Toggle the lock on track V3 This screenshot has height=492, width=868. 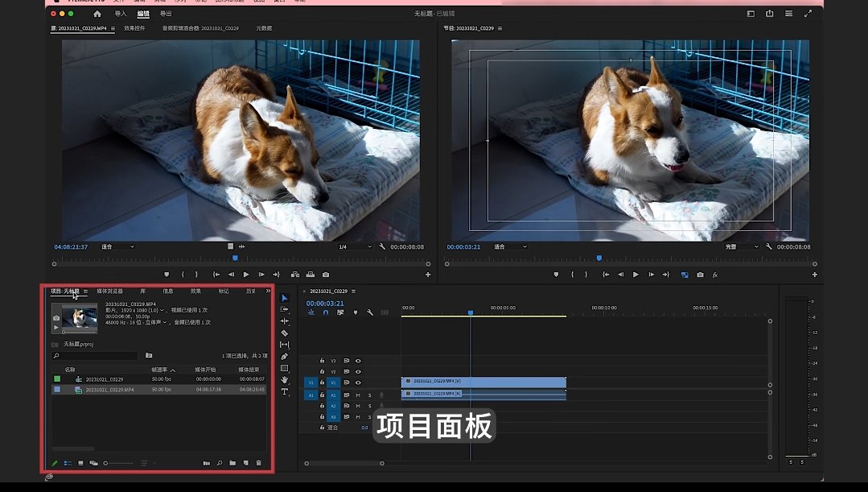coord(323,361)
